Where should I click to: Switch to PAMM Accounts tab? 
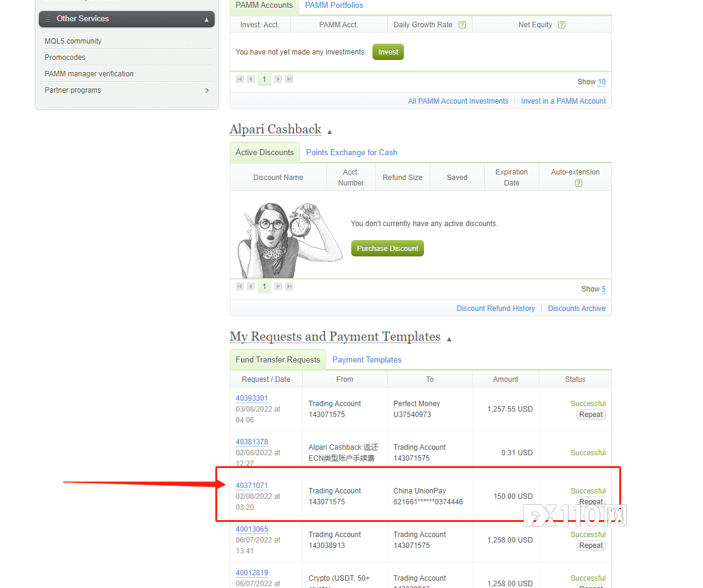(x=264, y=5)
